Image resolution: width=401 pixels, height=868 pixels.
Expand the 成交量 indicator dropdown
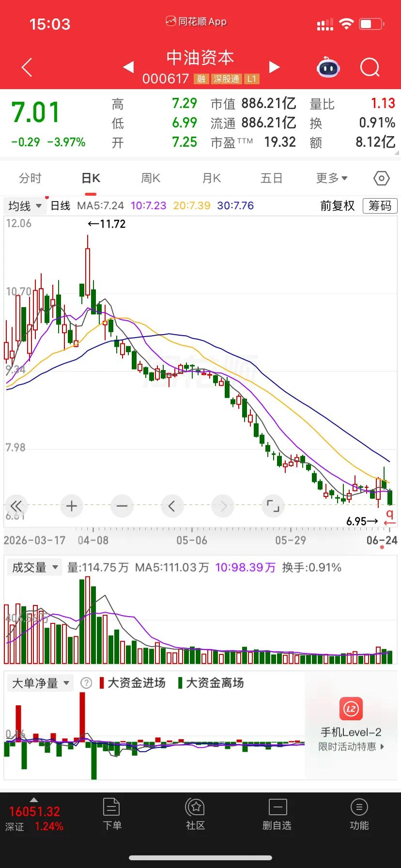[34, 567]
